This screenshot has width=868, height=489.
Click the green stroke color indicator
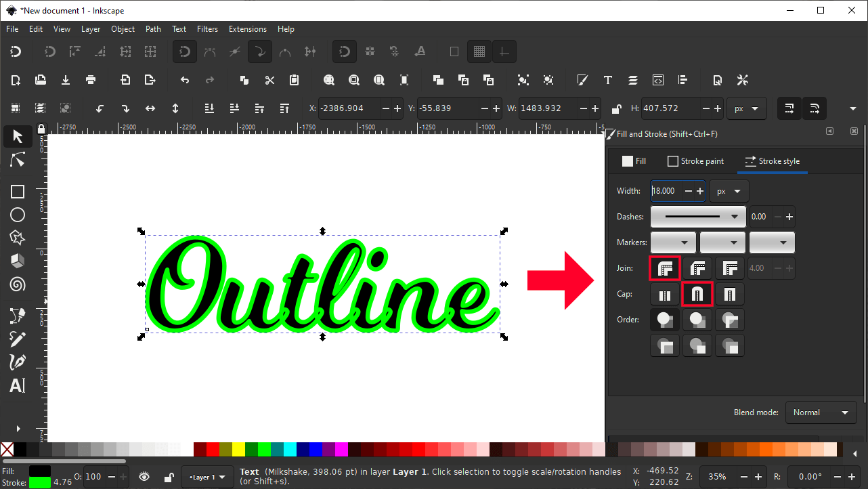[40, 482]
